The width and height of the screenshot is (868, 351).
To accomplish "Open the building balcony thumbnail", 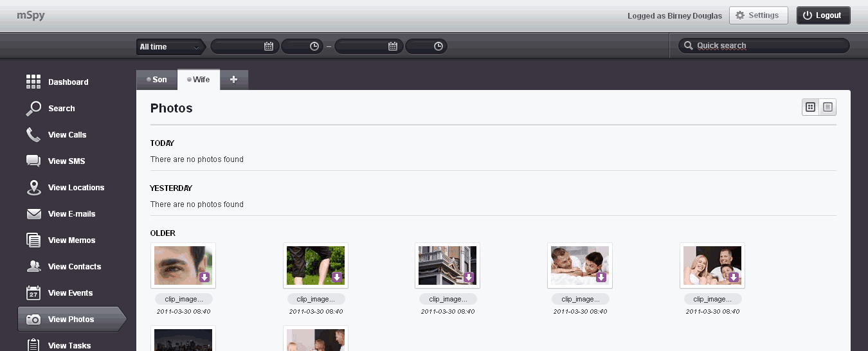I will [448, 265].
